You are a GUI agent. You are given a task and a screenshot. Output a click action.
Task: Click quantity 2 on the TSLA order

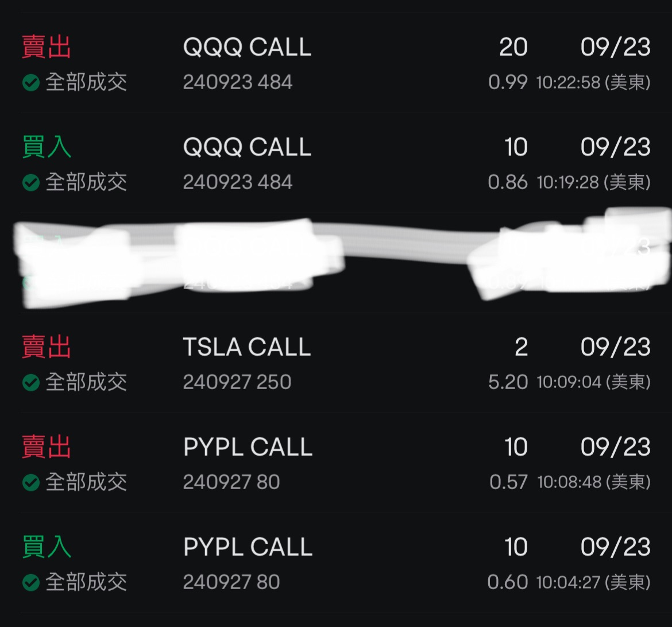[x=521, y=348]
